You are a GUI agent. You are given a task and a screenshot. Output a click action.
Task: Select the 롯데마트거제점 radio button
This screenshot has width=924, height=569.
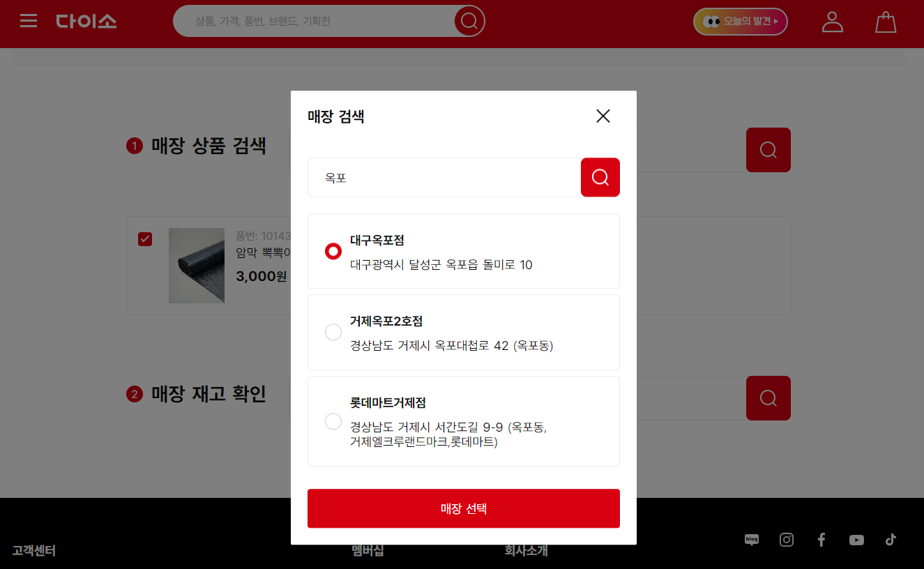pyautogui.click(x=333, y=421)
